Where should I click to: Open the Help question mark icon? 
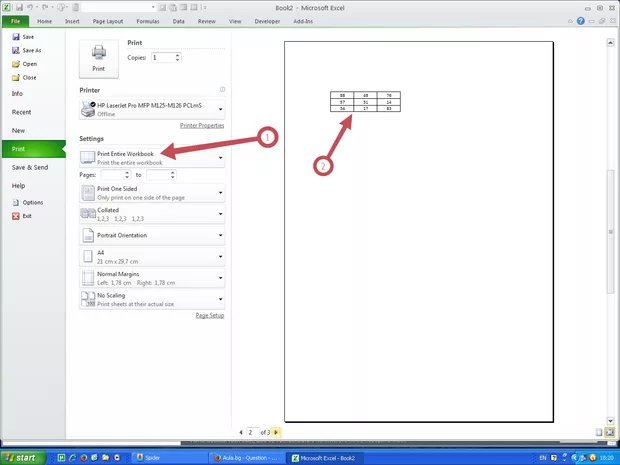pyautogui.click(x=580, y=21)
